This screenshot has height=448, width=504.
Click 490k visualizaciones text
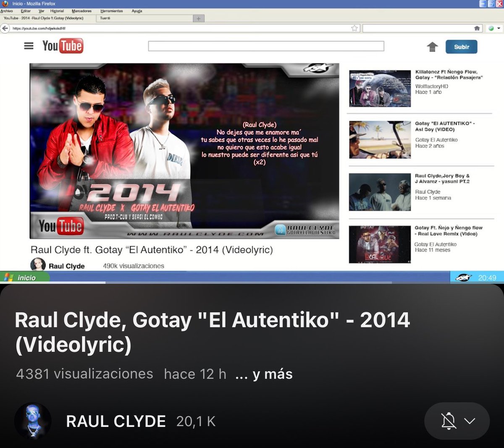point(134,266)
